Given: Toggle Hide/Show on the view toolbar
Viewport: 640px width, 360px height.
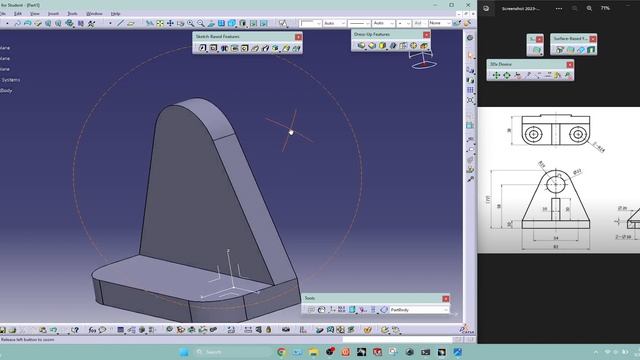Looking at the screenshot, I should pos(253,24).
